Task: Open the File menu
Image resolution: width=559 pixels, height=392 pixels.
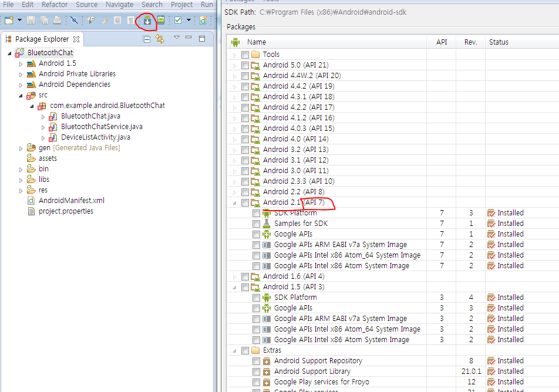Action: [x=8, y=4]
